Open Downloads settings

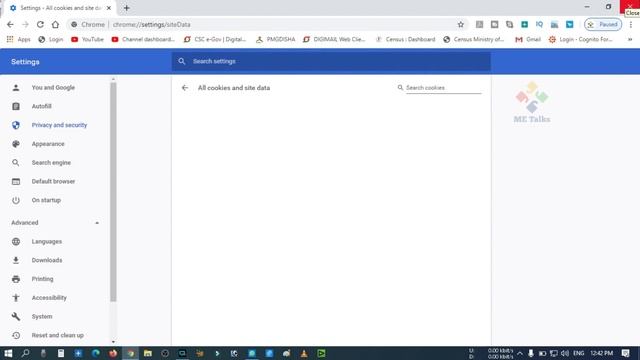[47, 260]
